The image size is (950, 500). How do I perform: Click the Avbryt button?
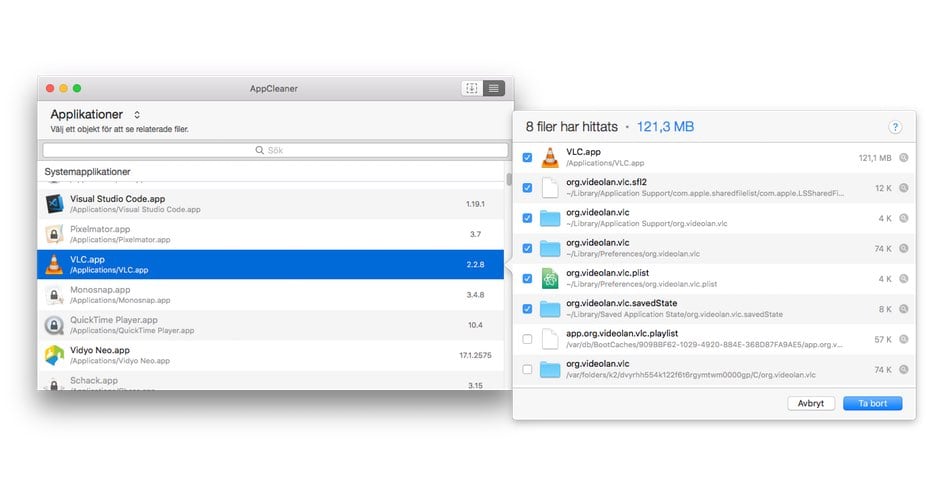pos(811,404)
